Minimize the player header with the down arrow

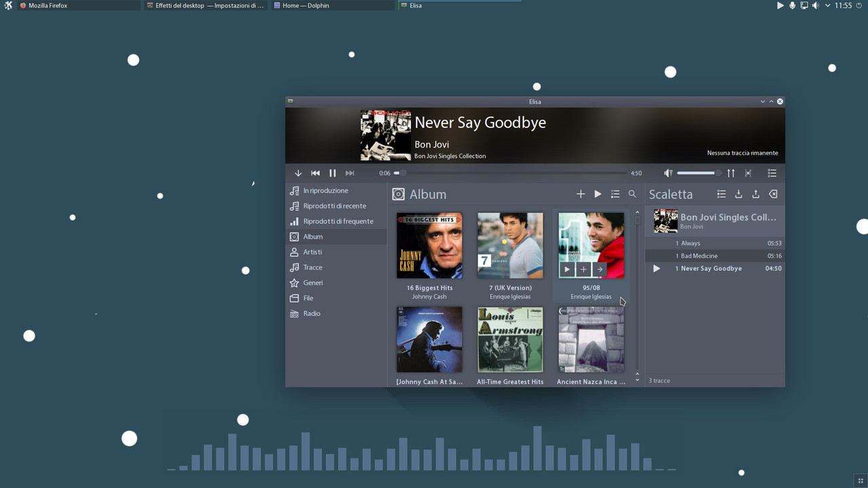pyautogui.click(x=298, y=174)
